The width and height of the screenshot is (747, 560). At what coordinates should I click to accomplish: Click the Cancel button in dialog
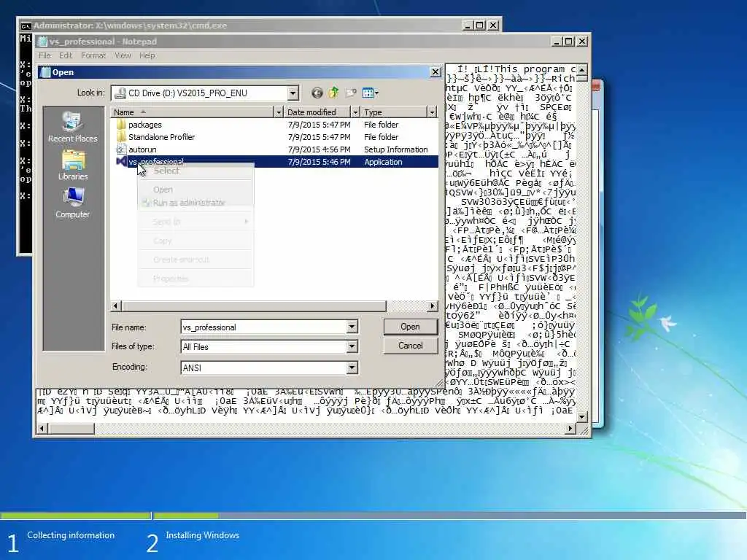[410, 346]
